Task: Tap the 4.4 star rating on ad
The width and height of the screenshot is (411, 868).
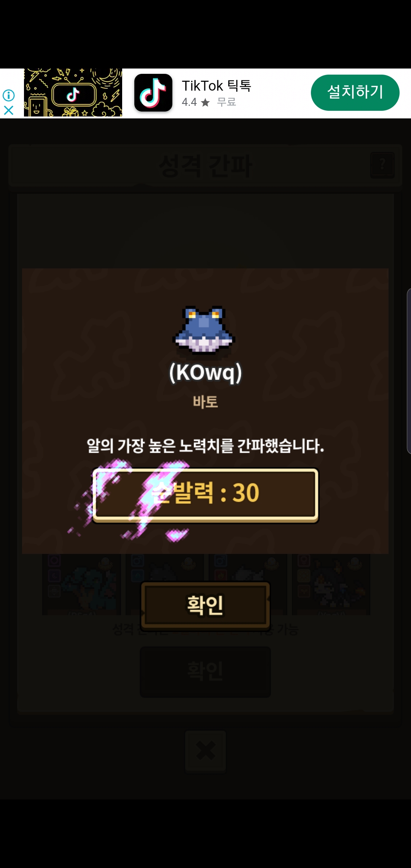Action: (196, 102)
